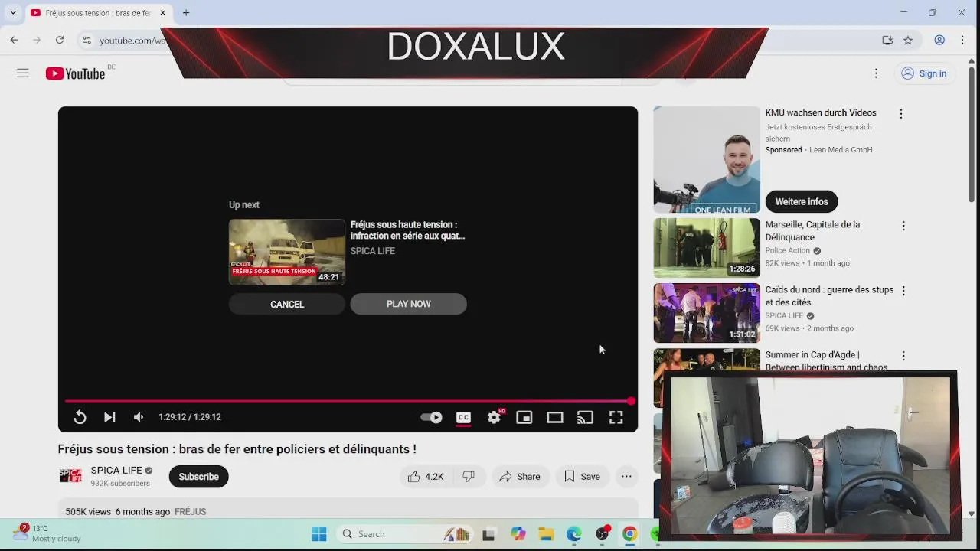This screenshot has height=551, width=980.
Task: Open more actions menu under the video
Action: 626,476
